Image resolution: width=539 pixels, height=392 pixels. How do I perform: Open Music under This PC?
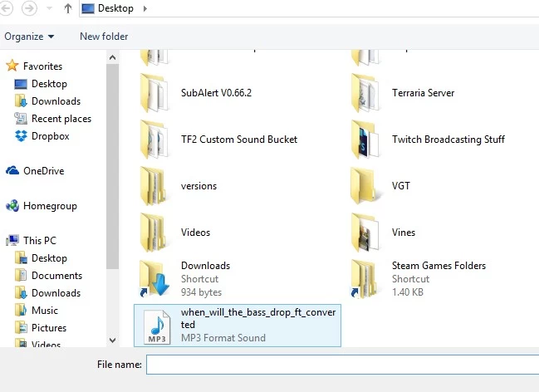45,311
